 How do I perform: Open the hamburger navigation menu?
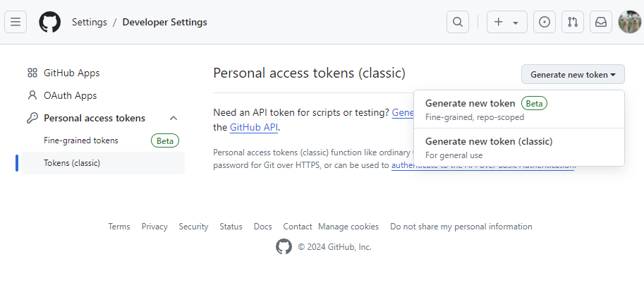[16, 22]
